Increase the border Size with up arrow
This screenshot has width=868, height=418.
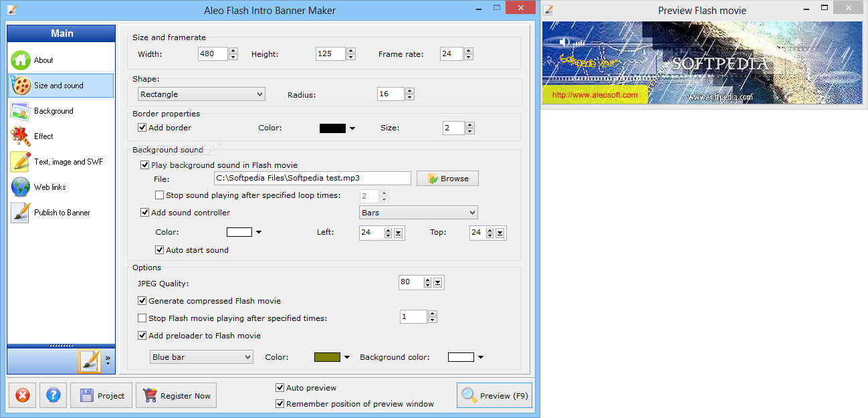tap(470, 124)
